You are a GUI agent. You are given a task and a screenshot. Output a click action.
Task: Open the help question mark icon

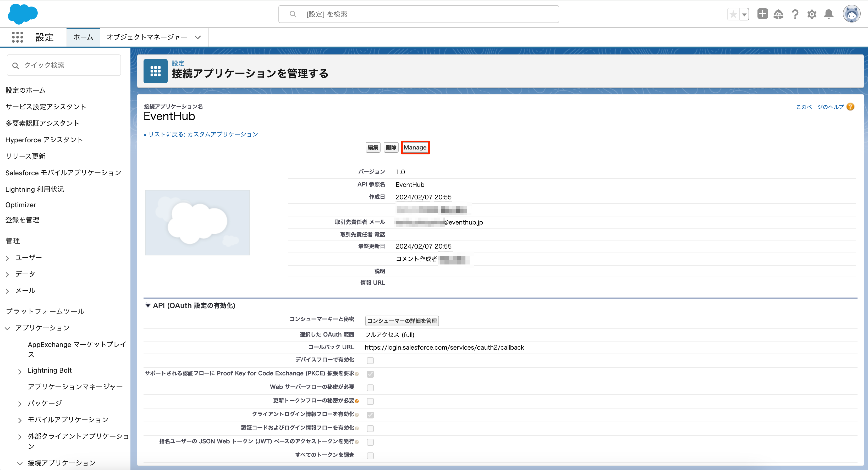(x=795, y=14)
